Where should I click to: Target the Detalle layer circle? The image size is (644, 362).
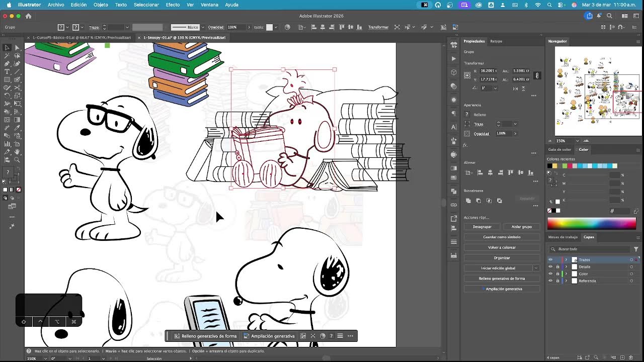click(x=631, y=267)
